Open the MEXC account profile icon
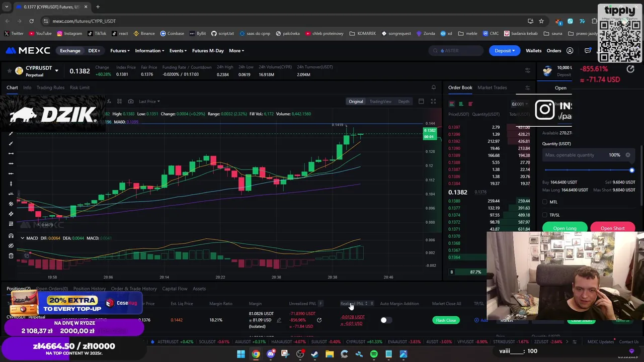644x362 pixels. (570, 51)
